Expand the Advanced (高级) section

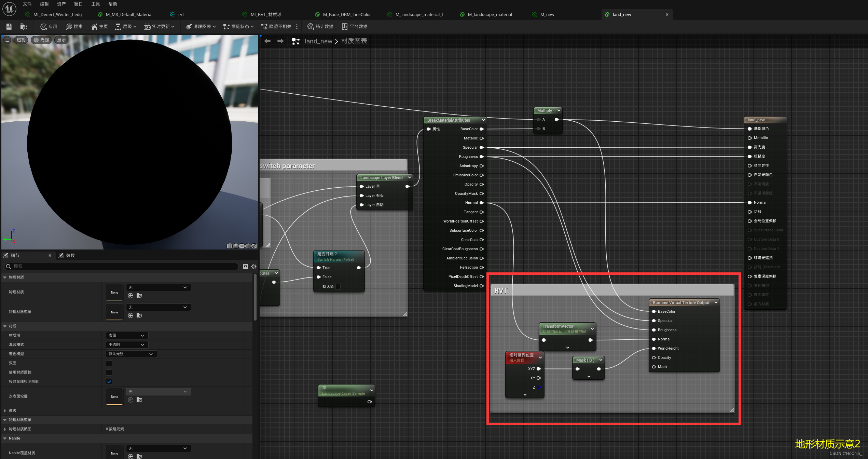[5, 410]
